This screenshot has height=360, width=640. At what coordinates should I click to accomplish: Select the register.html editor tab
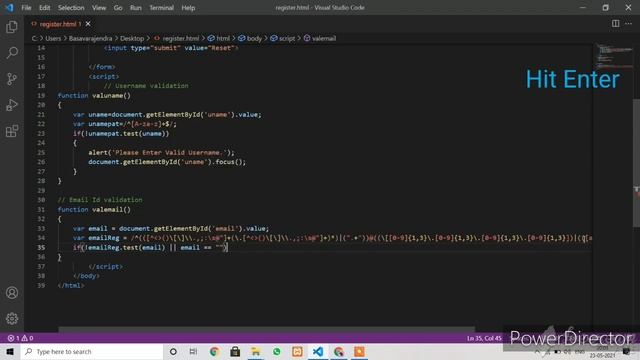60,24
